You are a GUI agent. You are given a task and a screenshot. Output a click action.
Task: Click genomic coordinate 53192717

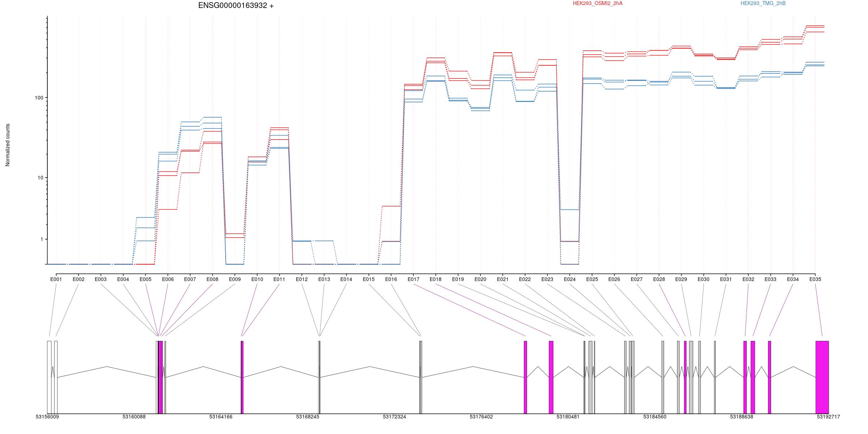click(829, 417)
